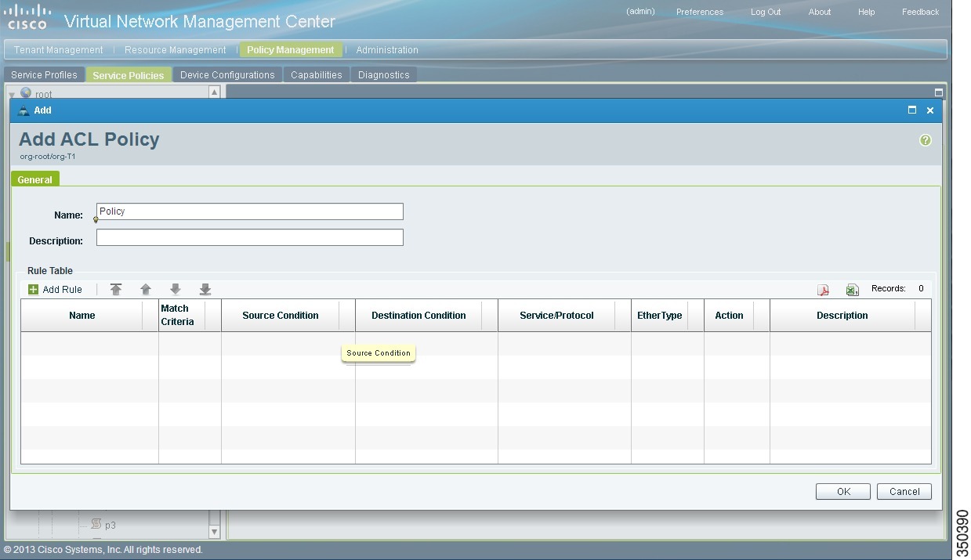This screenshot has width=971, height=560.
Task: Click the Cancel button
Action: [904, 491]
